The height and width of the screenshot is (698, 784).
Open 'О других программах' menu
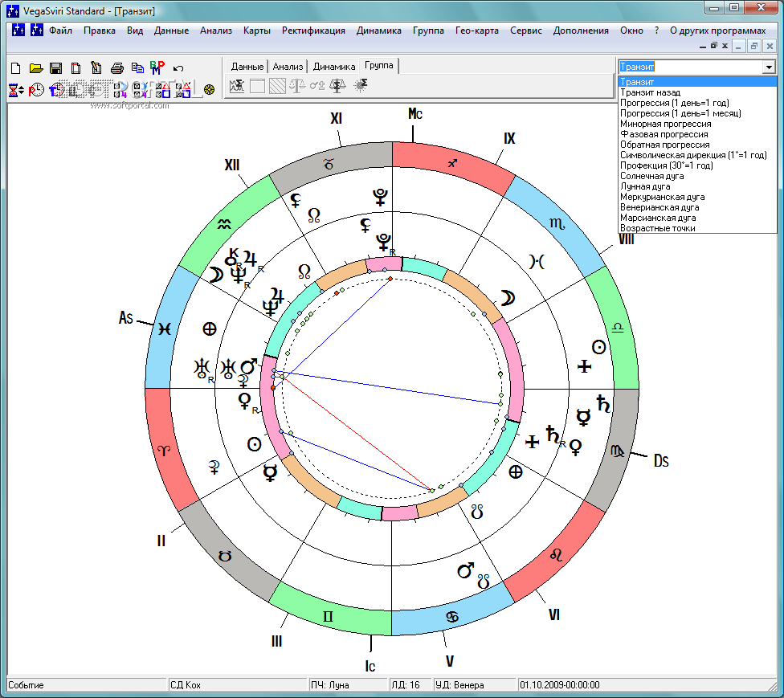click(718, 31)
